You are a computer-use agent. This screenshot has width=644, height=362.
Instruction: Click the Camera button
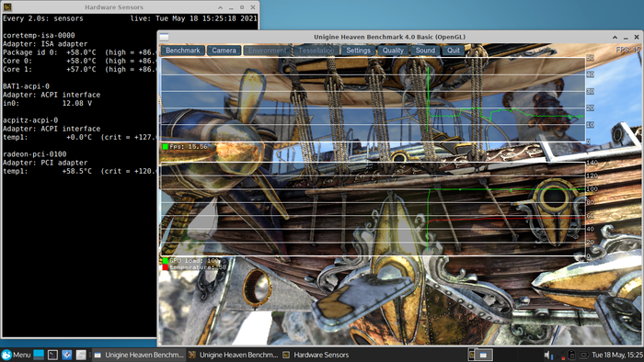point(224,51)
